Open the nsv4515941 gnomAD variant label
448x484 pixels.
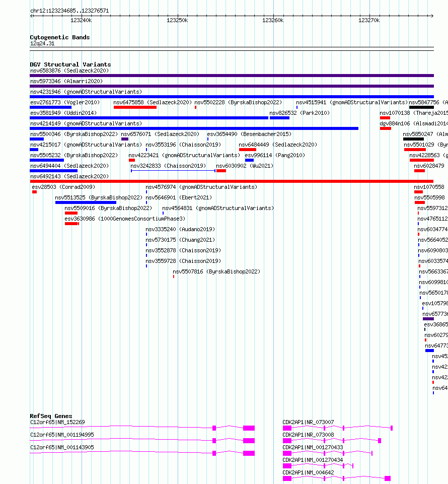click(x=352, y=102)
